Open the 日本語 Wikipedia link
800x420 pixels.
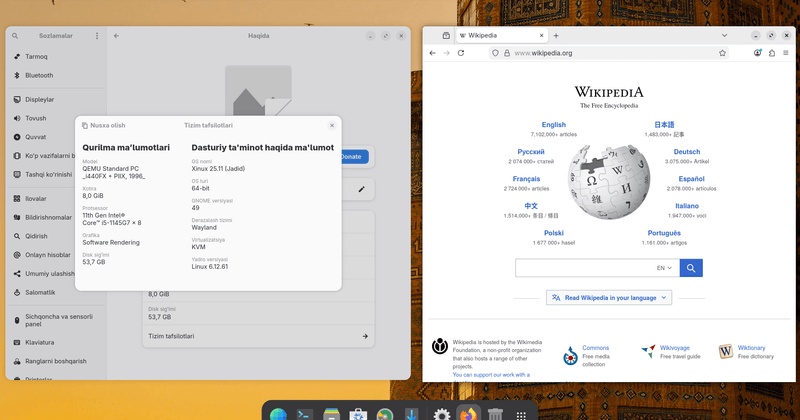tap(664, 125)
